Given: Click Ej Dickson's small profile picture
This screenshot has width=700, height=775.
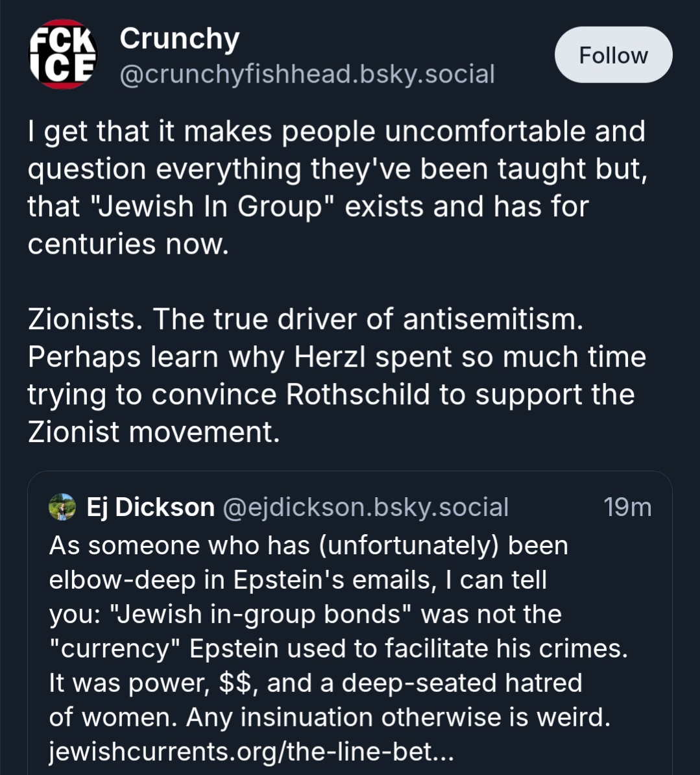Looking at the screenshot, I should pos(62,507).
